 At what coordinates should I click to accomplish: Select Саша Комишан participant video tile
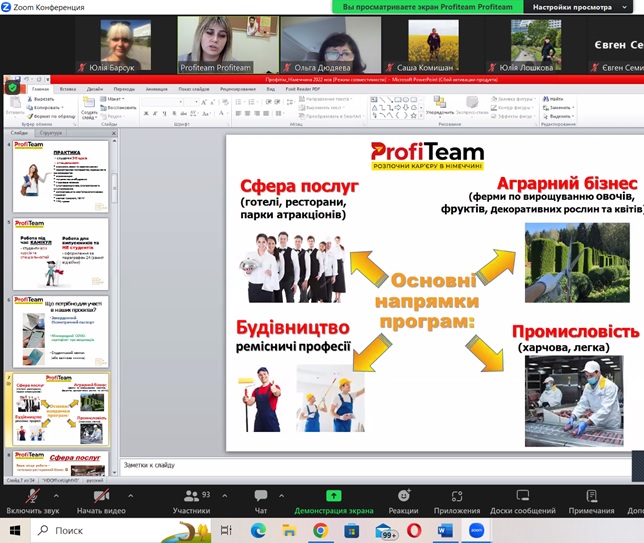tap(433, 46)
